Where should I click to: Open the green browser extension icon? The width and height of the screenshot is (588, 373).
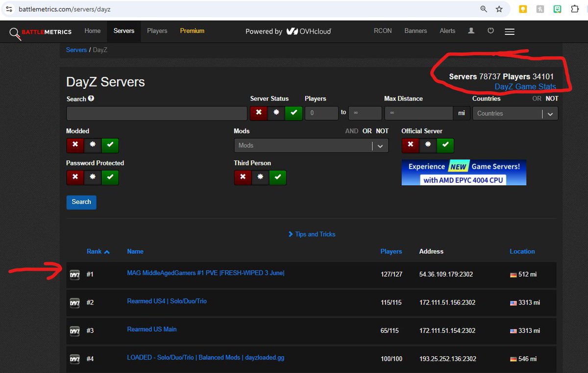557,9
